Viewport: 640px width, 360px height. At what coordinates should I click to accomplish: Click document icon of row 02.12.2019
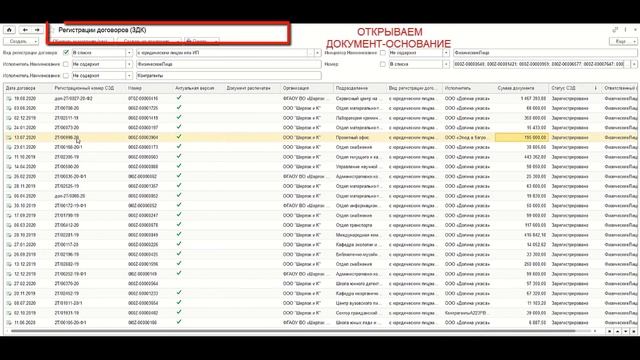[9, 118]
